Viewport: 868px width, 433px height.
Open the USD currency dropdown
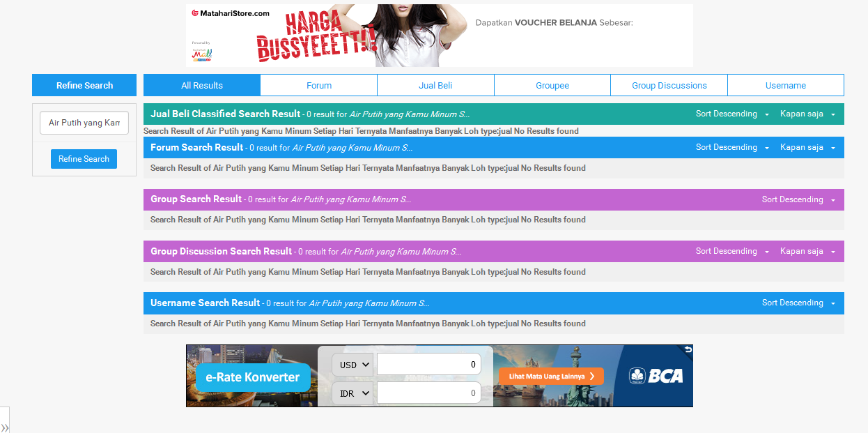[x=353, y=365]
